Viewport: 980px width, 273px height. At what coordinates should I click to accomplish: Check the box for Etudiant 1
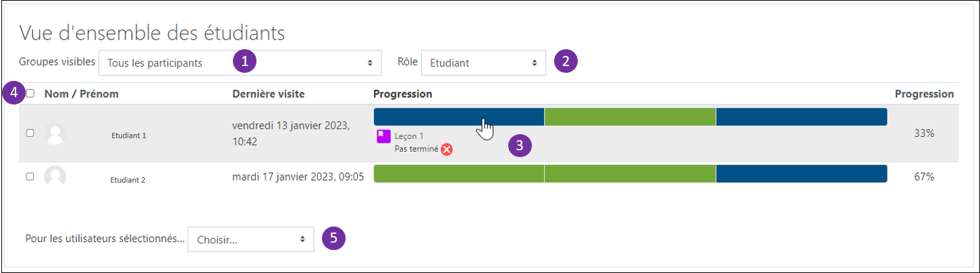point(30,133)
